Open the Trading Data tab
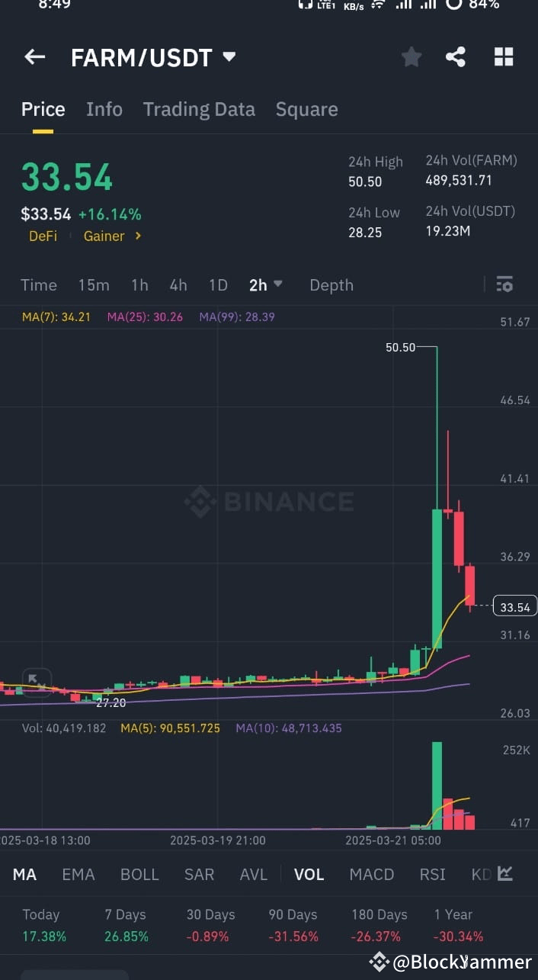538x980 pixels. [199, 109]
